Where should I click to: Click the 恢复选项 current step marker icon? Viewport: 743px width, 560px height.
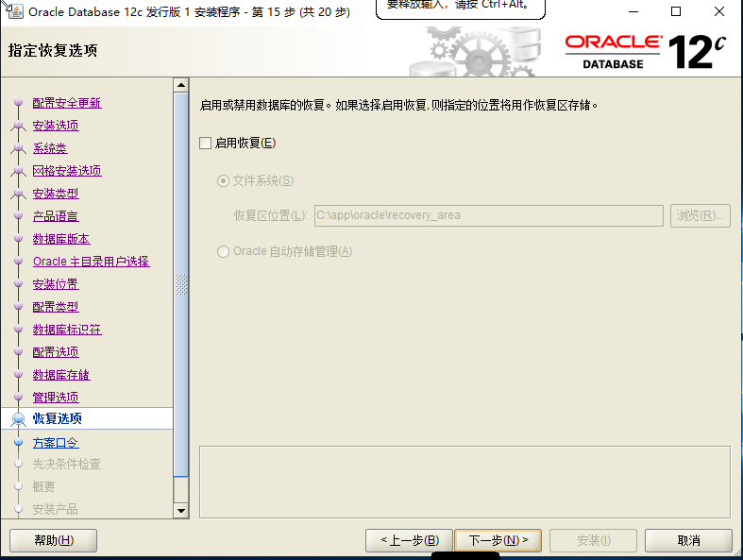(19, 419)
